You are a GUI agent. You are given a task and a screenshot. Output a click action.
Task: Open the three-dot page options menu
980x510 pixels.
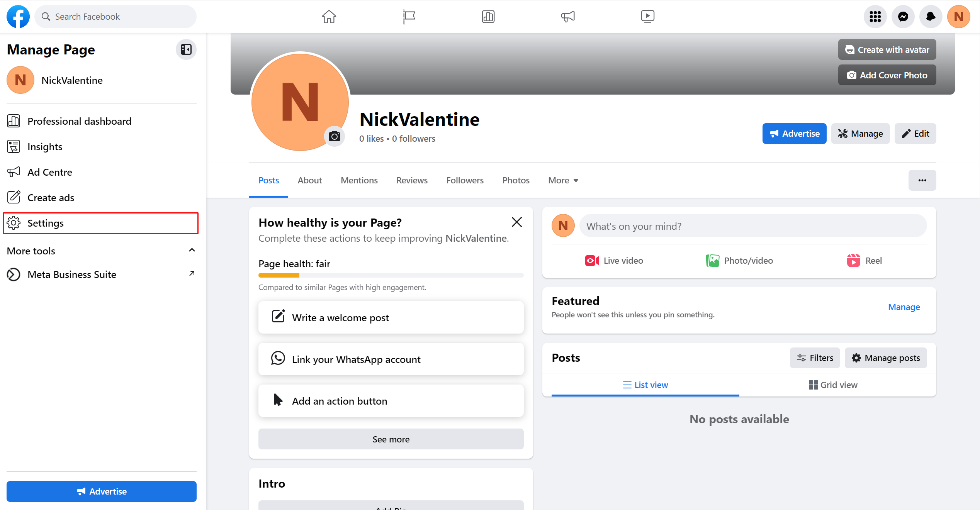[x=922, y=180]
